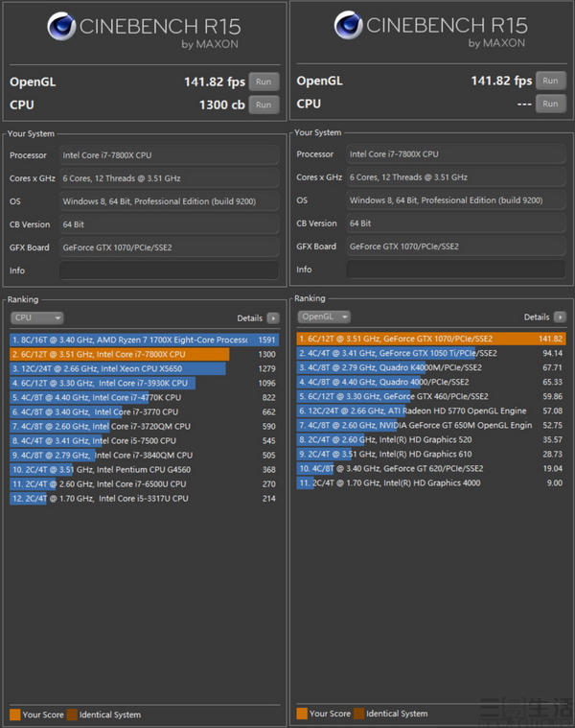Select highlighted GeForce GTX 1070 OpenGL ranking row
The width and height of the screenshot is (575, 728).
coord(430,339)
